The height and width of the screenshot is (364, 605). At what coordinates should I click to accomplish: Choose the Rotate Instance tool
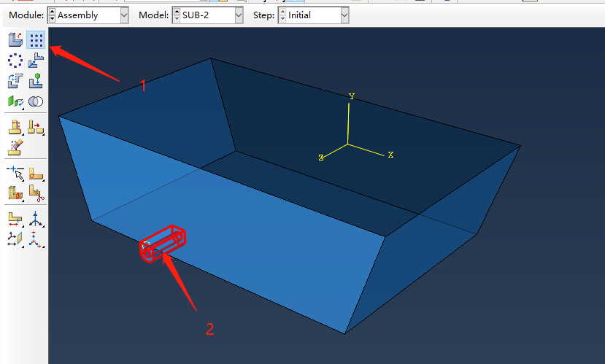(x=15, y=81)
